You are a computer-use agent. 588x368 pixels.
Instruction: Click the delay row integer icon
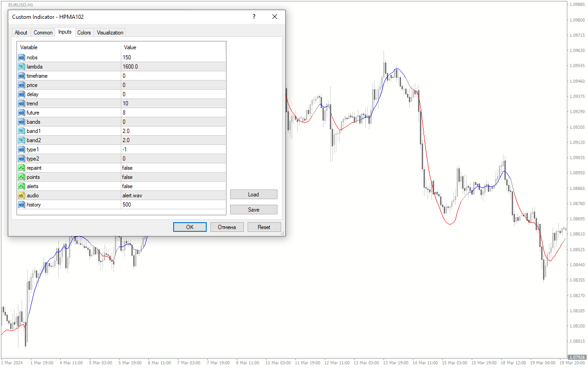coord(21,94)
